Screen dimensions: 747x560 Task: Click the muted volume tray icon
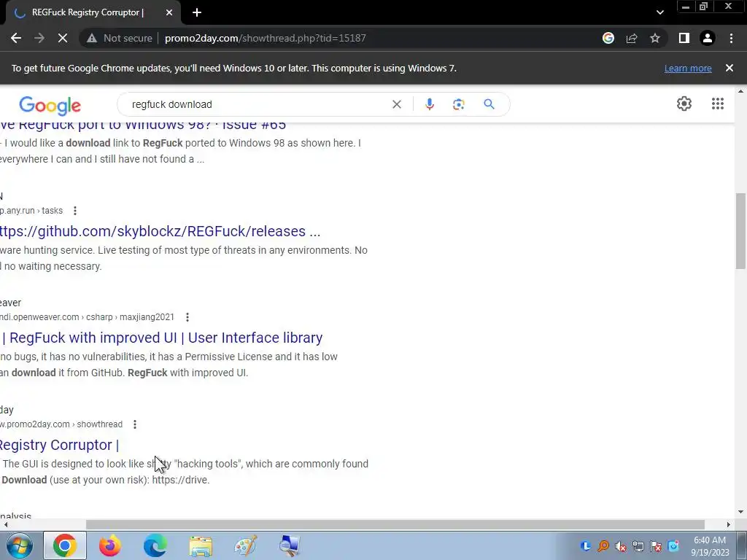620,546
